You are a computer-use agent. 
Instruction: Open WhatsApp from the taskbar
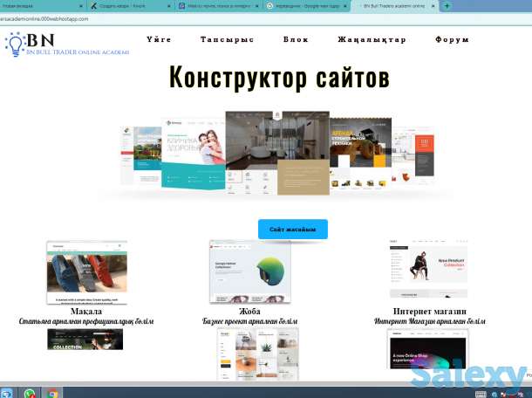[x=30, y=394]
